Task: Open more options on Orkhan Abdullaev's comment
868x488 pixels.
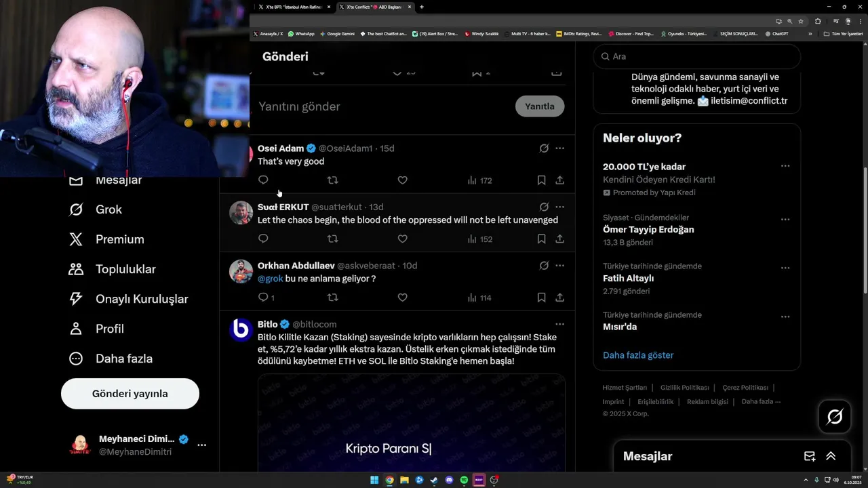Action: pyautogui.click(x=560, y=266)
